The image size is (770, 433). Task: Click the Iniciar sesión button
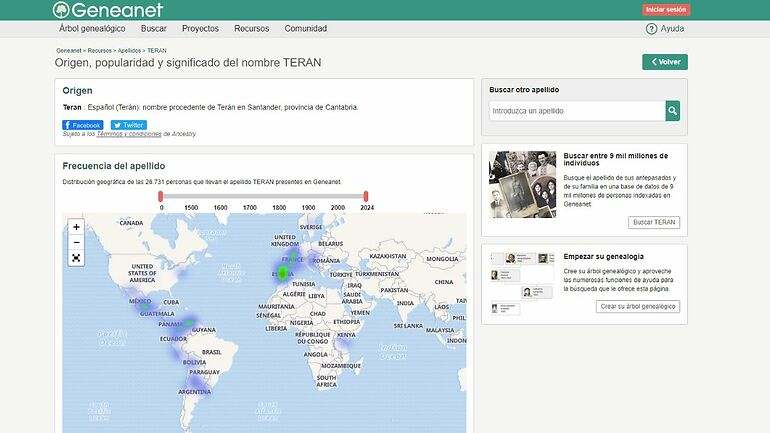coord(666,9)
